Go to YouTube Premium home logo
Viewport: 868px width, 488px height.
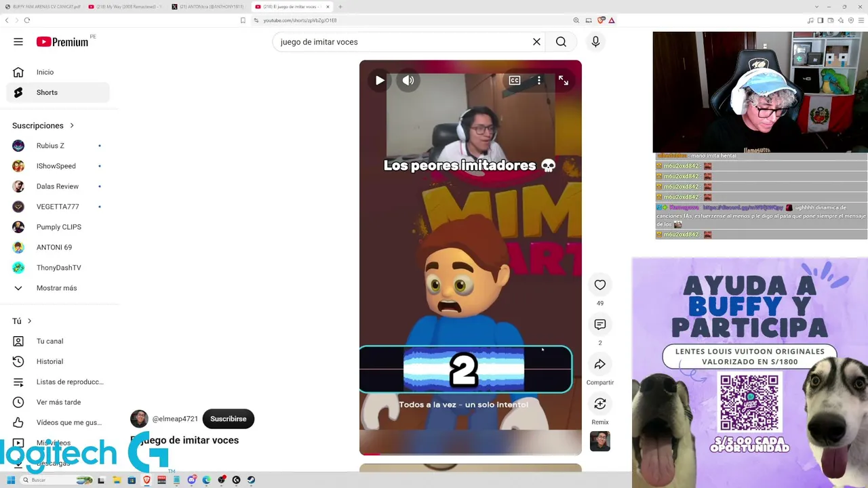point(62,42)
